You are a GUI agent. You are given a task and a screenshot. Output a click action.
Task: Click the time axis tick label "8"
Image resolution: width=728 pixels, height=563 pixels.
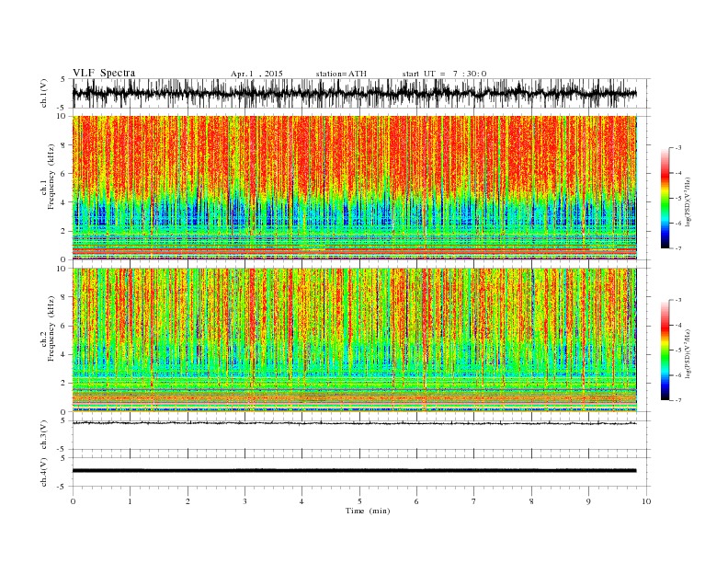coord(531,501)
